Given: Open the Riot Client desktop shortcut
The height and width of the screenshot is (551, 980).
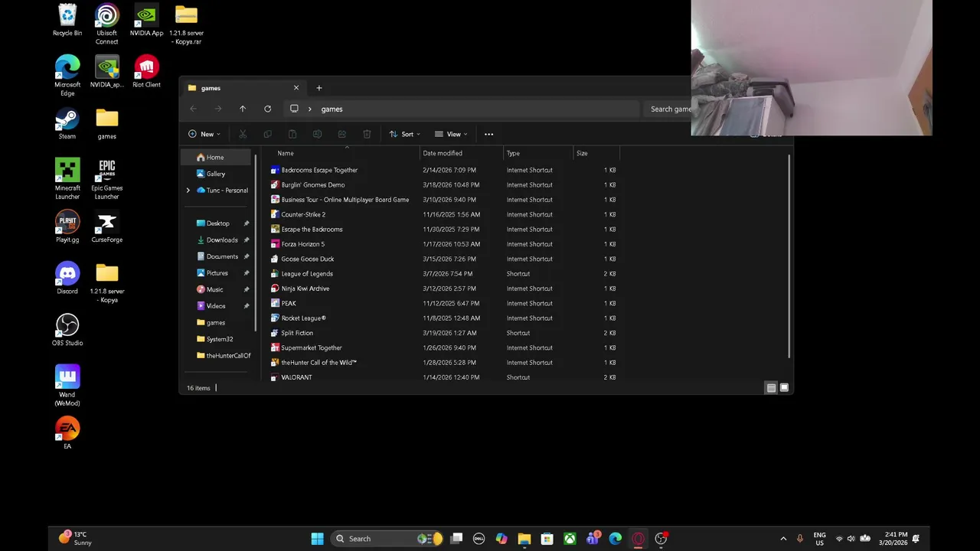Looking at the screenshot, I should point(146,72).
